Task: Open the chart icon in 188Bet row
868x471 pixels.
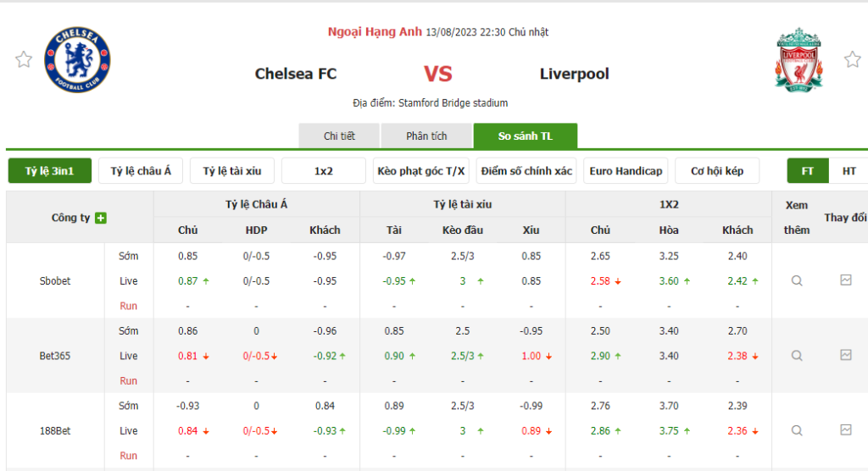Action: point(846,429)
